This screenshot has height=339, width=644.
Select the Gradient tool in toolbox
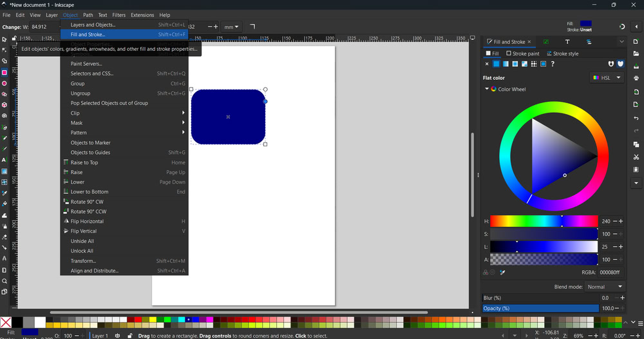(x=4, y=171)
